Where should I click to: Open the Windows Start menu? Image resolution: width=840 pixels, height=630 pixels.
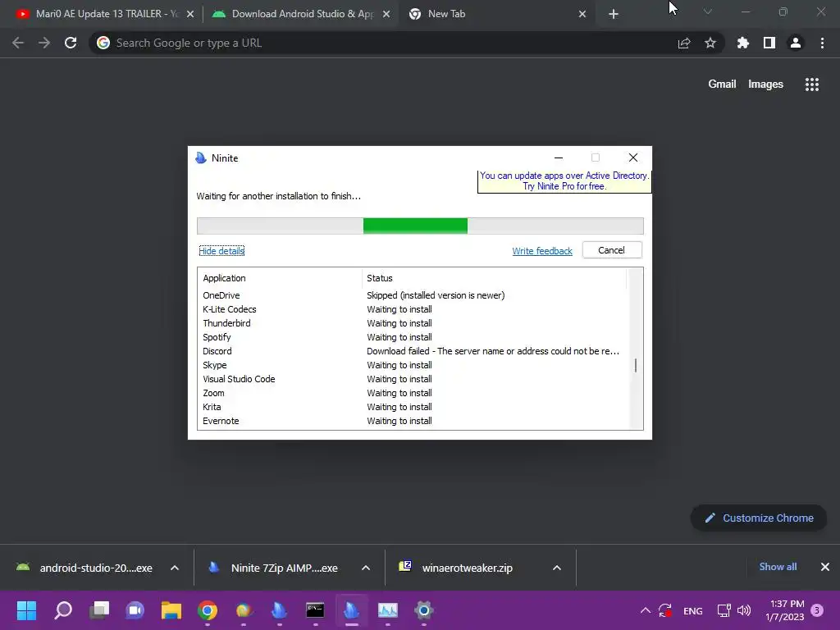point(27,610)
